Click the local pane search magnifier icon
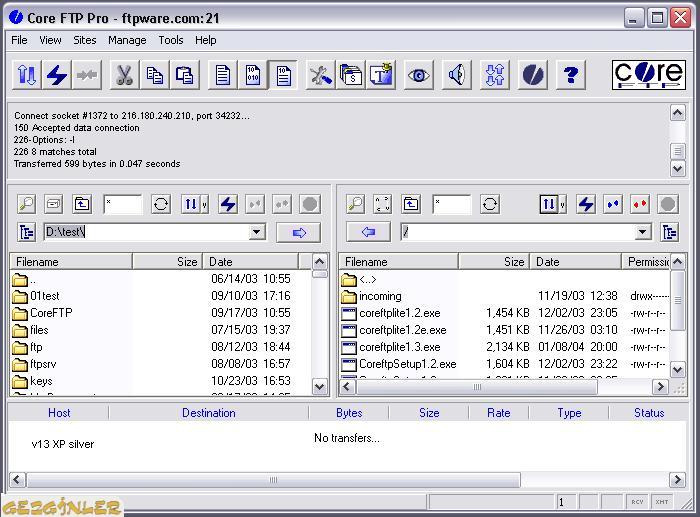 click(26, 204)
